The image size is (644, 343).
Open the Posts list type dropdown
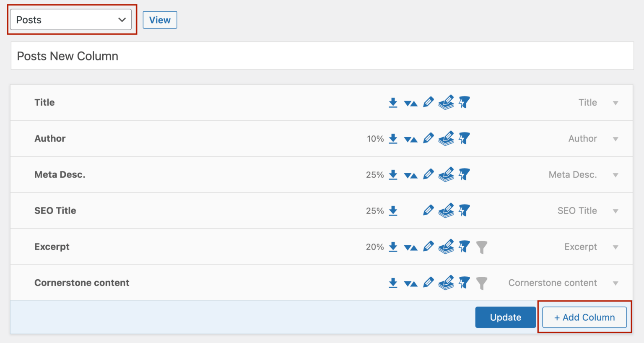click(x=71, y=20)
